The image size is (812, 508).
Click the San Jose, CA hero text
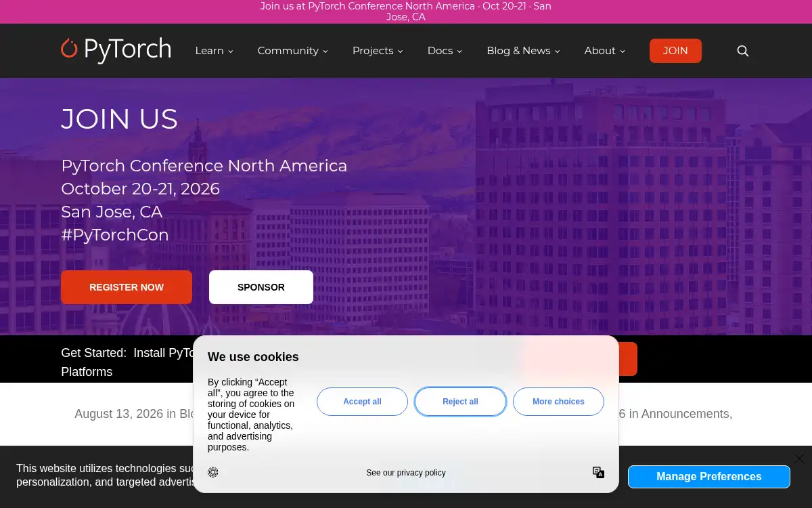click(112, 212)
